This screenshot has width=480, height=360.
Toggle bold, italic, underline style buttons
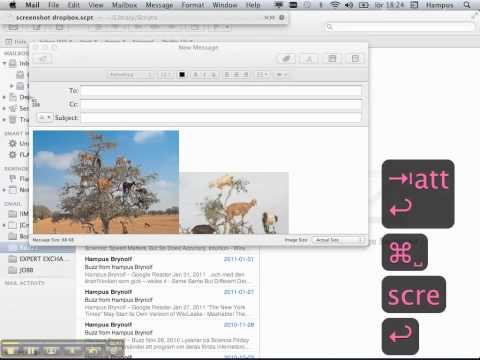tap(204, 75)
